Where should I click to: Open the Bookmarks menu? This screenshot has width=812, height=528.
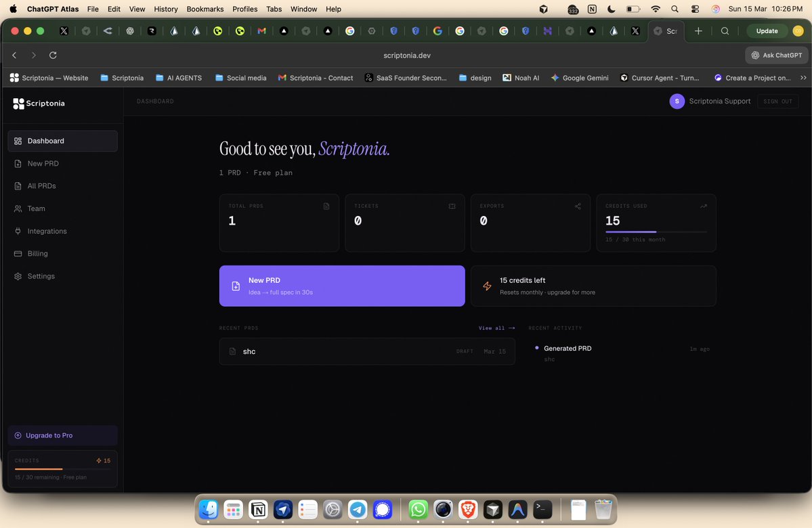pyautogui.click(x=205, y=9)
